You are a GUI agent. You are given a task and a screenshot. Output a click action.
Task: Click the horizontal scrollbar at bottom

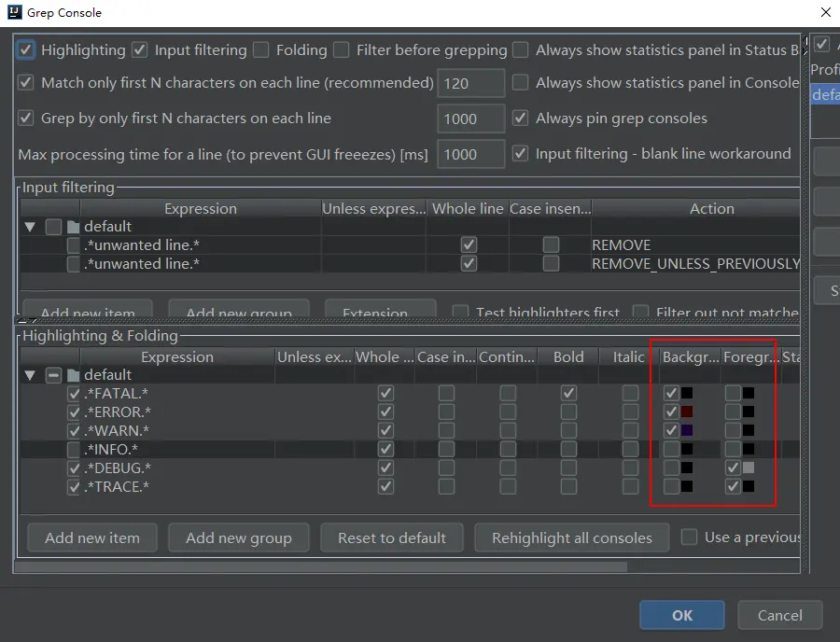(x=321, y=566)
